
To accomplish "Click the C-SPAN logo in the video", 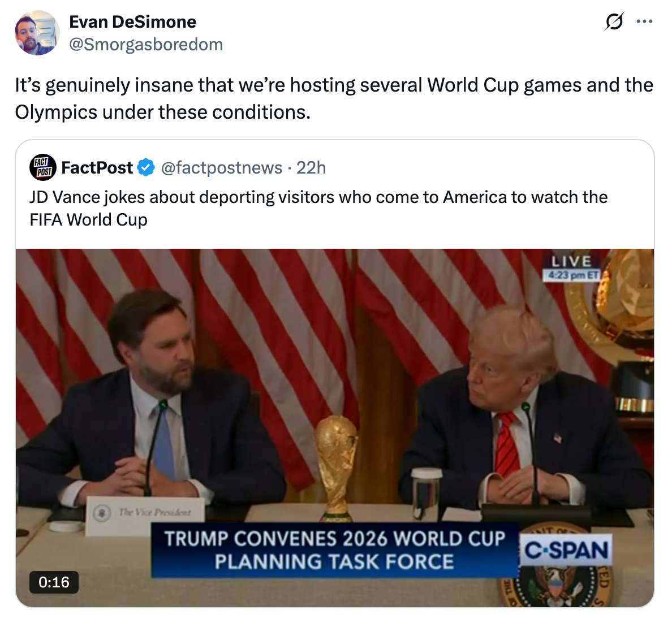I will point(566,550).
